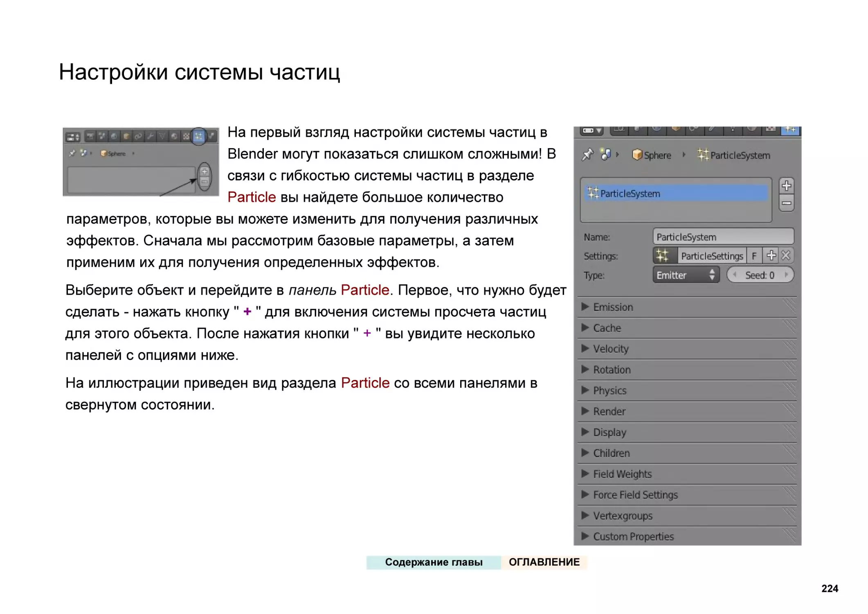The height and width of the screenshot is (614, 868).
Task: Click the drag grip on the Children panel
Action: pyautogui.click(x=789, y=452)
